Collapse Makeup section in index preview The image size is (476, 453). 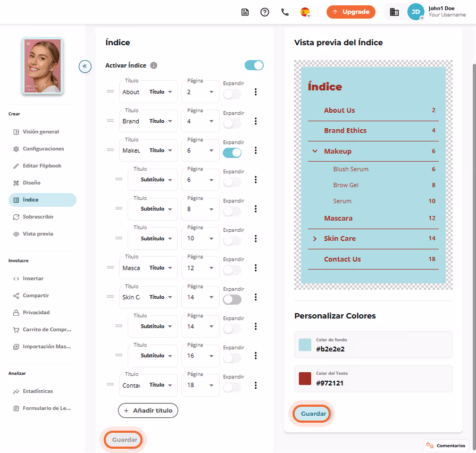[315, 151]
